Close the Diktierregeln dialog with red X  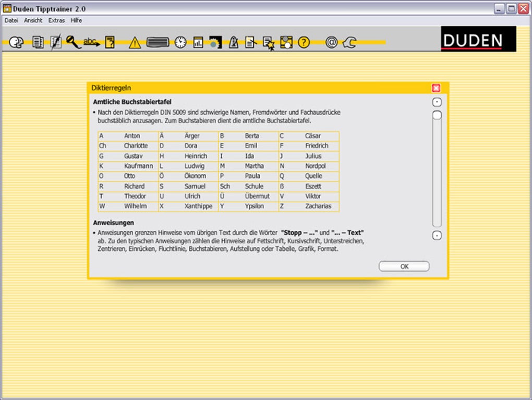[x=436, y=88]
